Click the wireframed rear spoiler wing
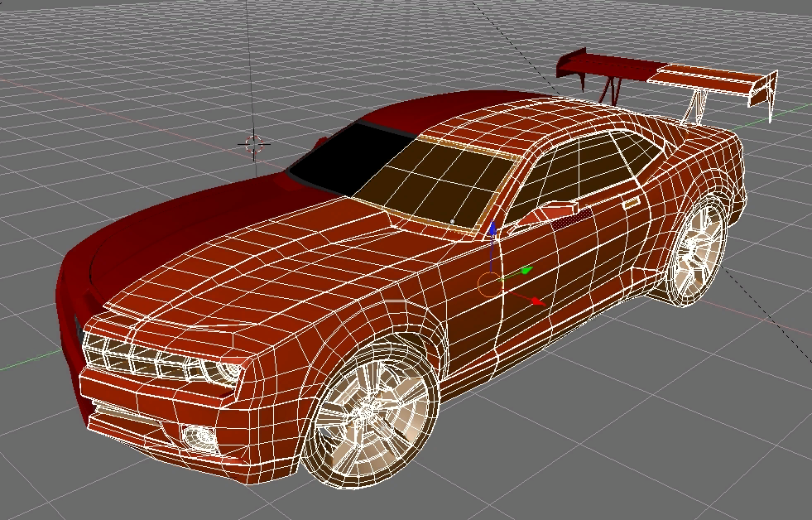 coord(712,83)
